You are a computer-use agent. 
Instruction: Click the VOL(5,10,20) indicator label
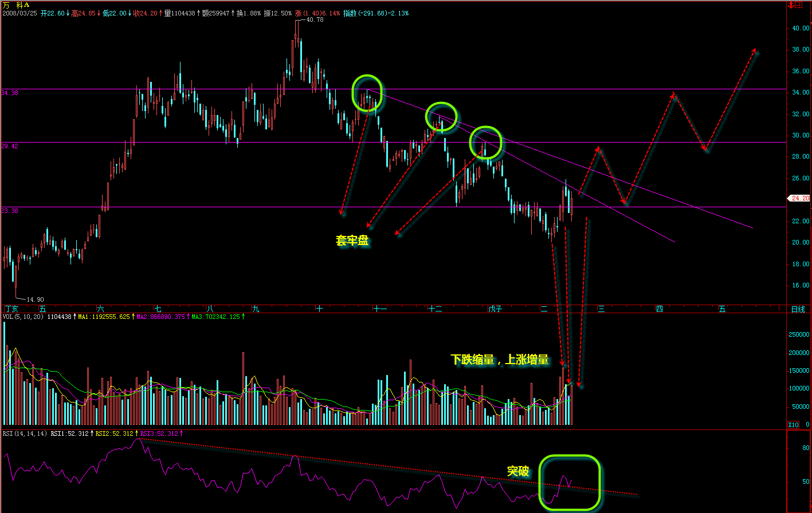pyautogui.click(x=23, y=317)
